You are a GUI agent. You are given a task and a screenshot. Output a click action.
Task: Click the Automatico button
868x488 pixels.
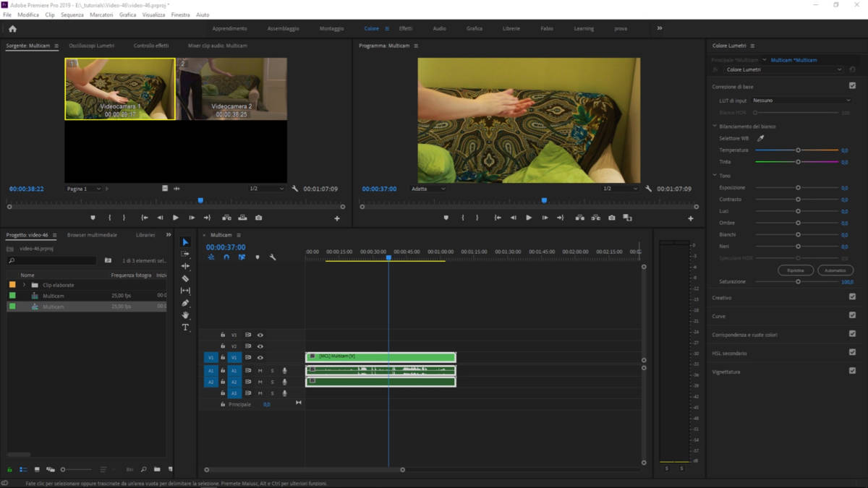coord(835,270)
